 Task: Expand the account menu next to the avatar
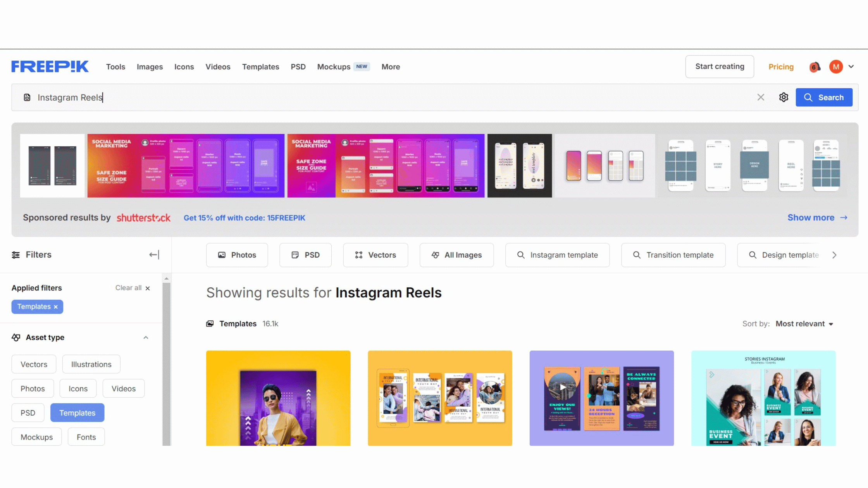tap(851, 67)
